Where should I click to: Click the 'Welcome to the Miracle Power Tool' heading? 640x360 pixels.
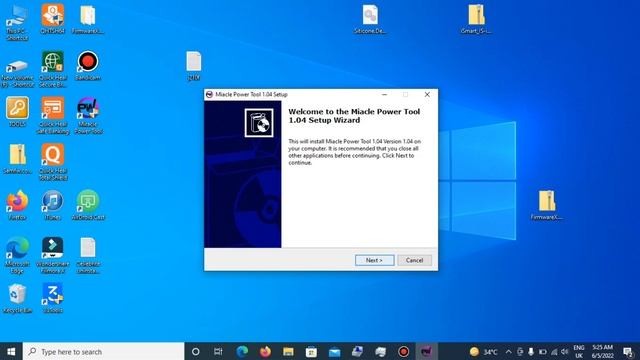point(354,116)
